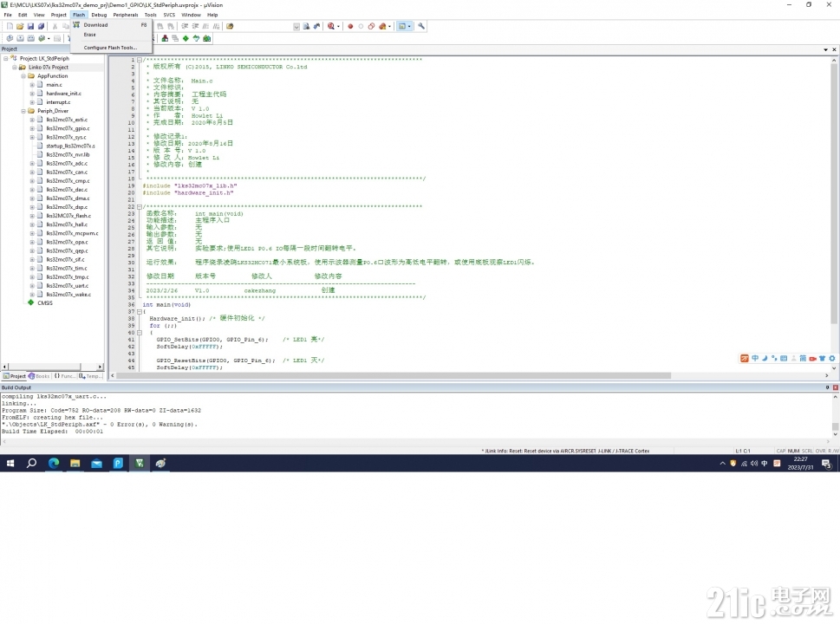
Task: Close the Build Output panel
Action: point(835,387)
